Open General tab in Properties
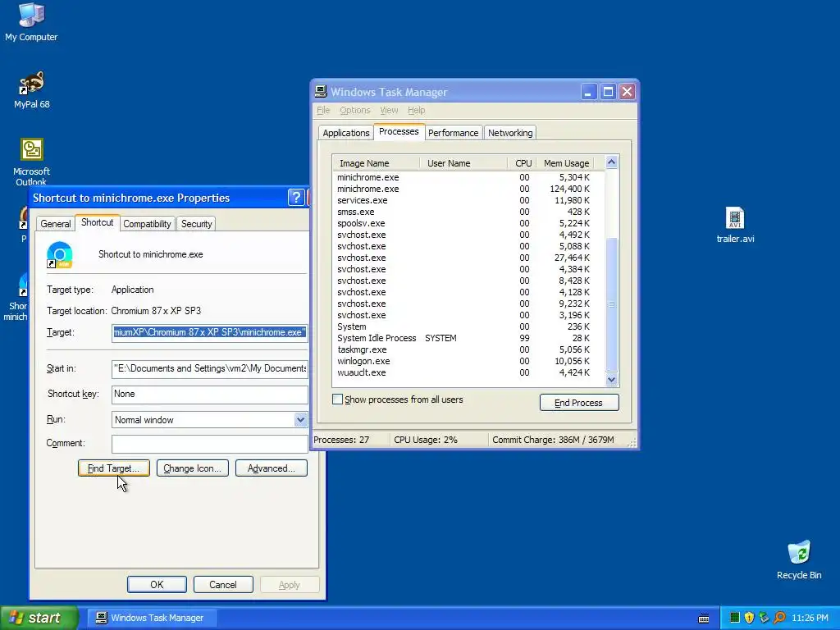The height and width of the screenshot is (630, 840). 55,224
